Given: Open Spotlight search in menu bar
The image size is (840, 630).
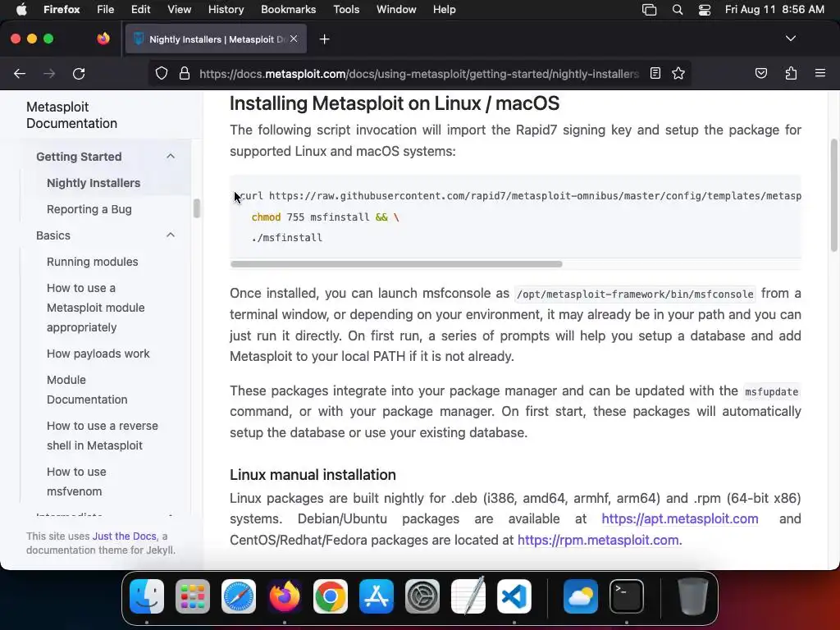Looking at the screenshot, I should (677, 10).
